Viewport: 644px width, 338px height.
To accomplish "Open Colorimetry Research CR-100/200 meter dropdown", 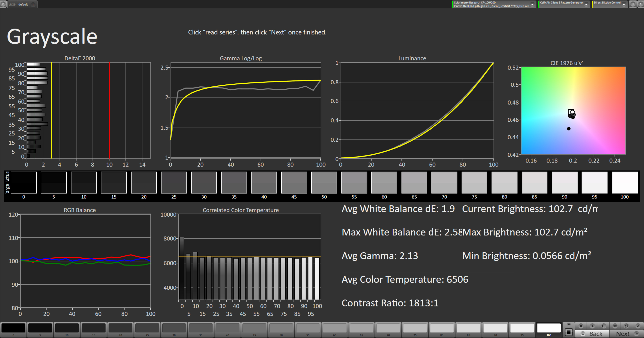I will pos(532,4).
